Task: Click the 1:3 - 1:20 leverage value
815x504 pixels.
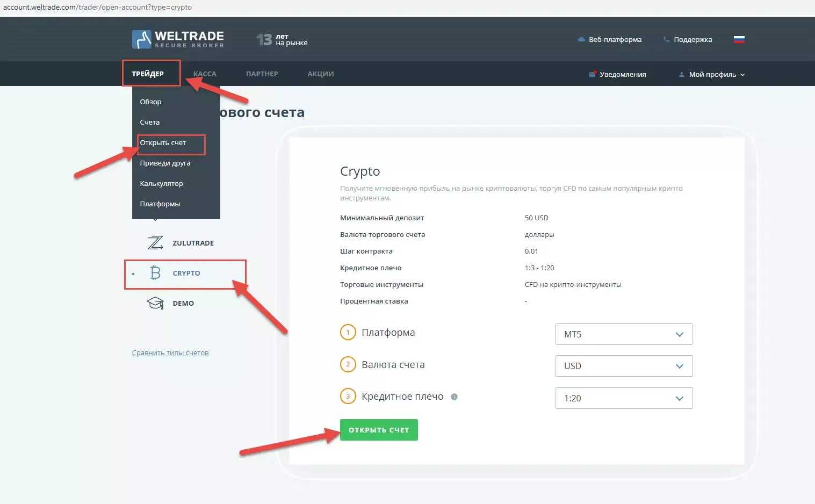Action: point(539,268)
